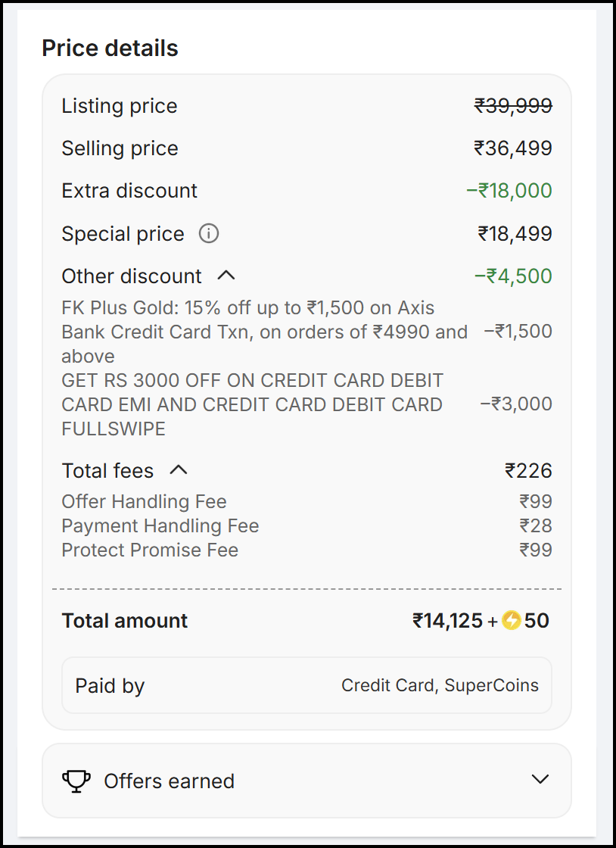Click the Special price info icon
The image size is (616, 848).
(x=209, y=234)
